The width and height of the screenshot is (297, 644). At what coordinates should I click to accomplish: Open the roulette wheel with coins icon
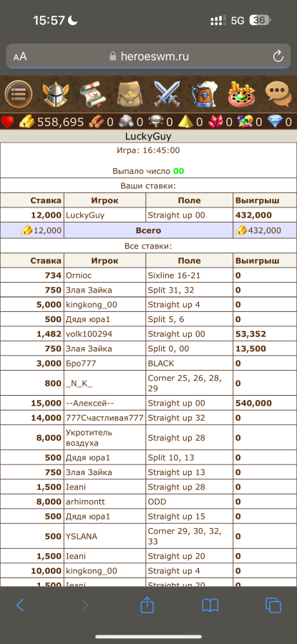click(x=241, y=94)
